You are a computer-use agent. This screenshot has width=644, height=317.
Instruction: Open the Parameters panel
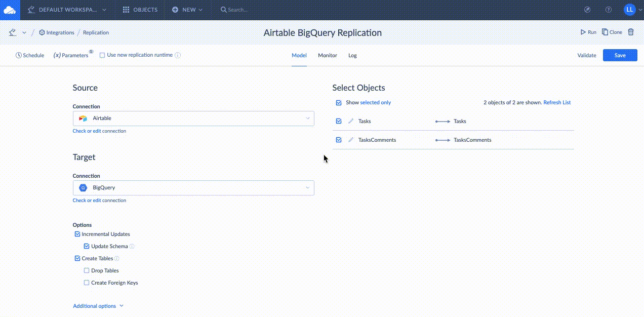point(71,55)
